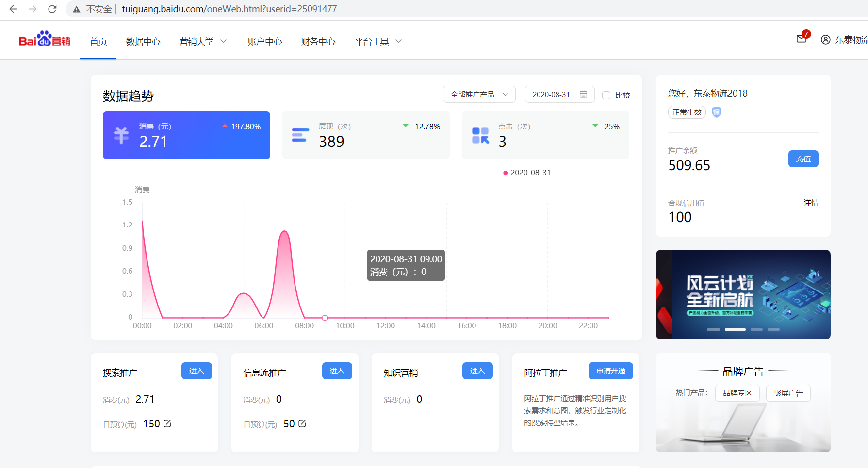
Task: Click the browser back arrow
Action: tap(14, 9)
